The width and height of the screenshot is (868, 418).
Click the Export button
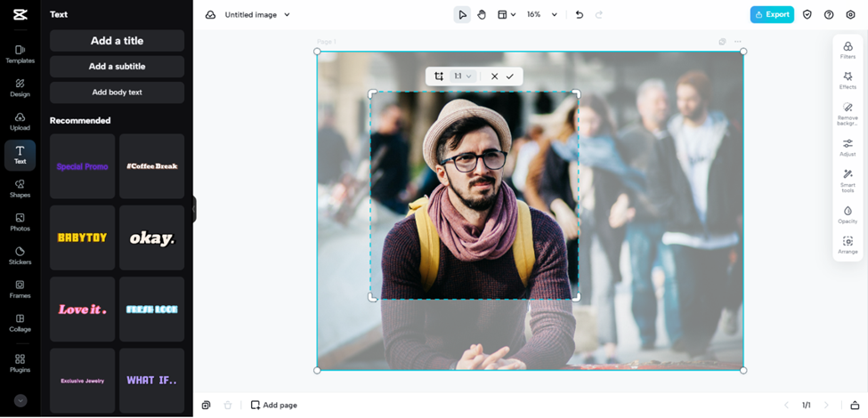pos(772,15)
